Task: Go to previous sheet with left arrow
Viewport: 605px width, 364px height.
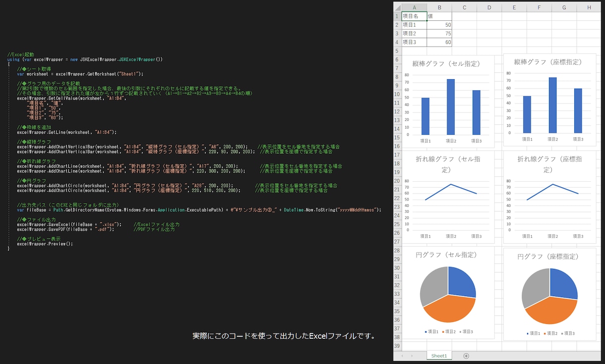Action: 402,356
